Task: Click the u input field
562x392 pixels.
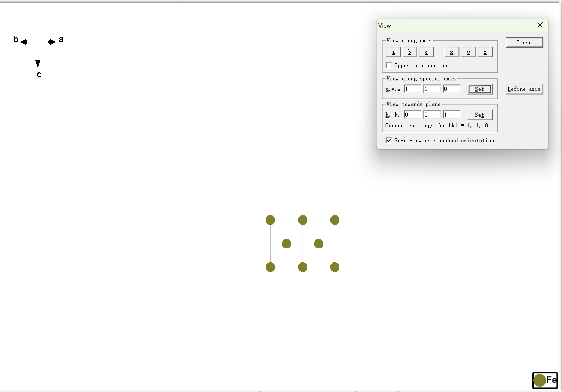Action: pos(412,89)
